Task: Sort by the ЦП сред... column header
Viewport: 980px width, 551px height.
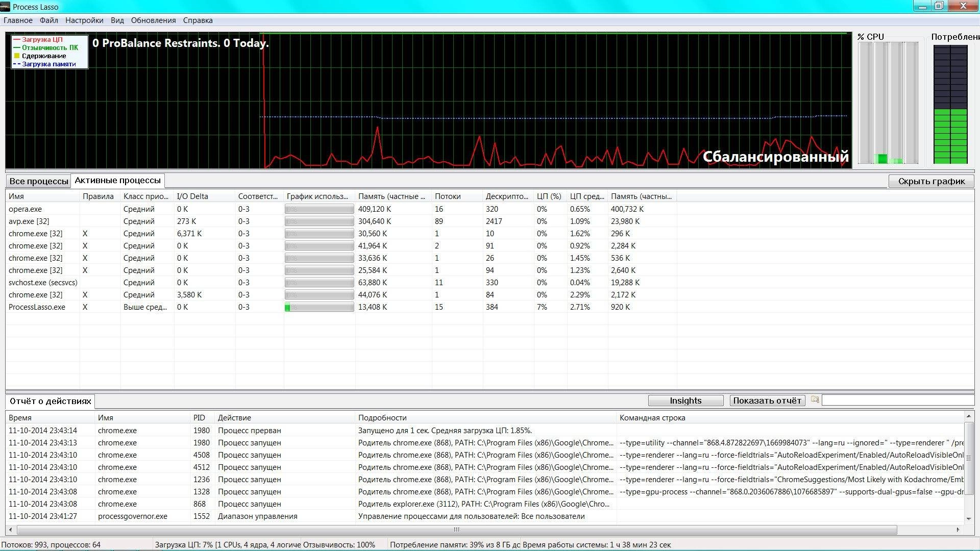Action: pyautogui.click(x=587, y=196)
